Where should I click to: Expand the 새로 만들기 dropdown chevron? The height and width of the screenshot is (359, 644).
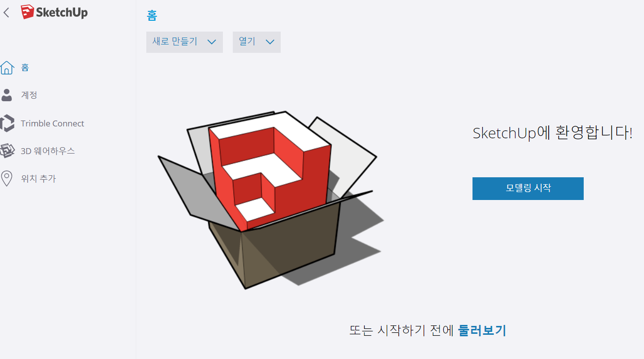pyautogui.click(x=212, y=42)
